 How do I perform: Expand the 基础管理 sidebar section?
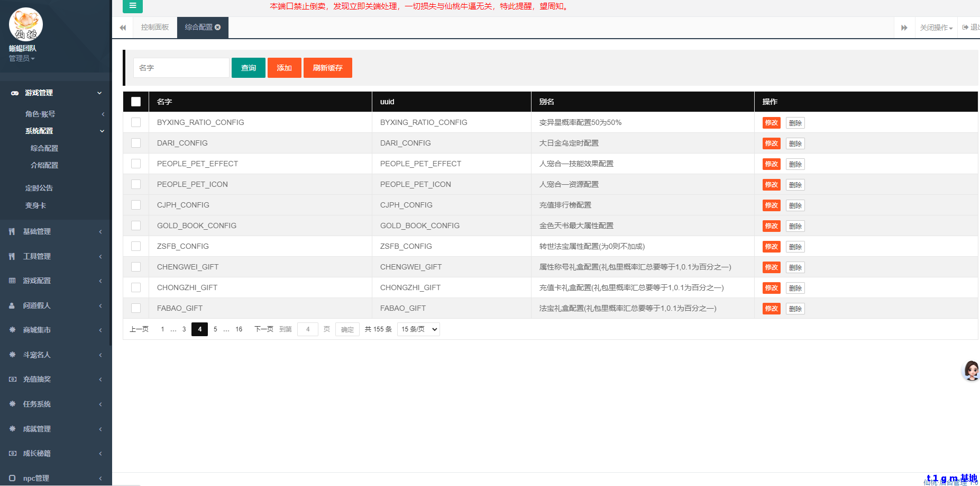pos(37,231)
